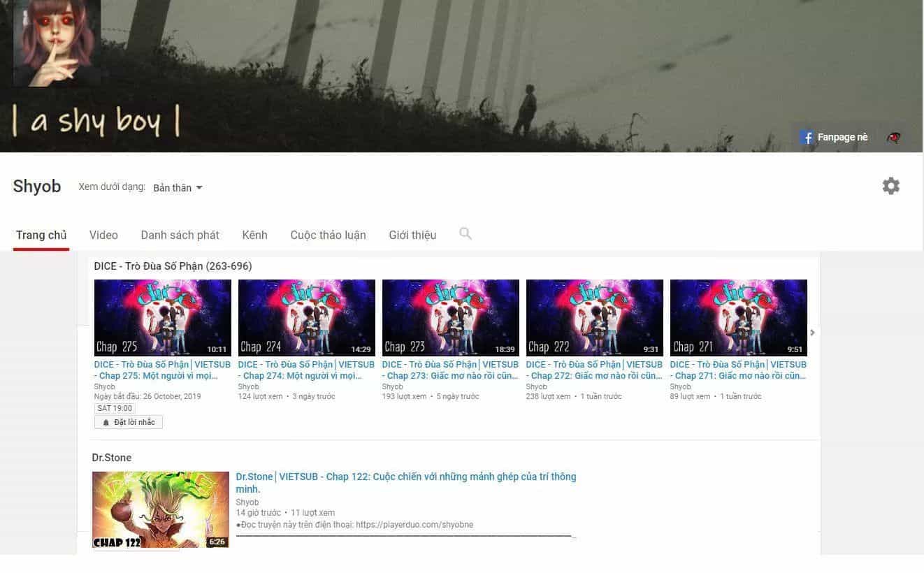
Task: Click the Shyob channel name heading
Action: (37, 187)
